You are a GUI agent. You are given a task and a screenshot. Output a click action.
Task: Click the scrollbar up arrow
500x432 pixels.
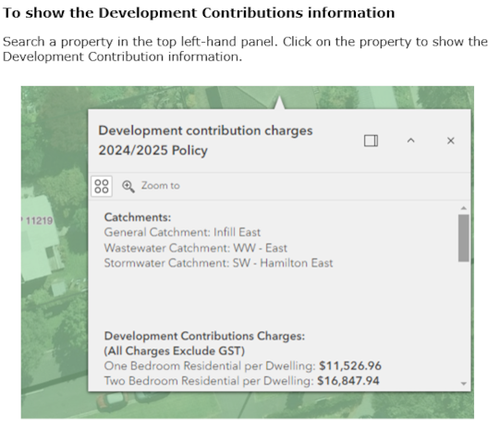click(x=463, y=208)
